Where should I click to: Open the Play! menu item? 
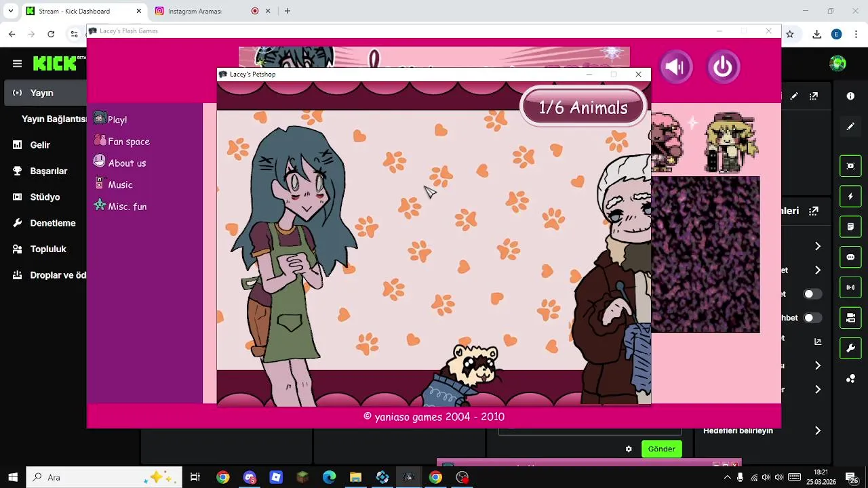111,119
